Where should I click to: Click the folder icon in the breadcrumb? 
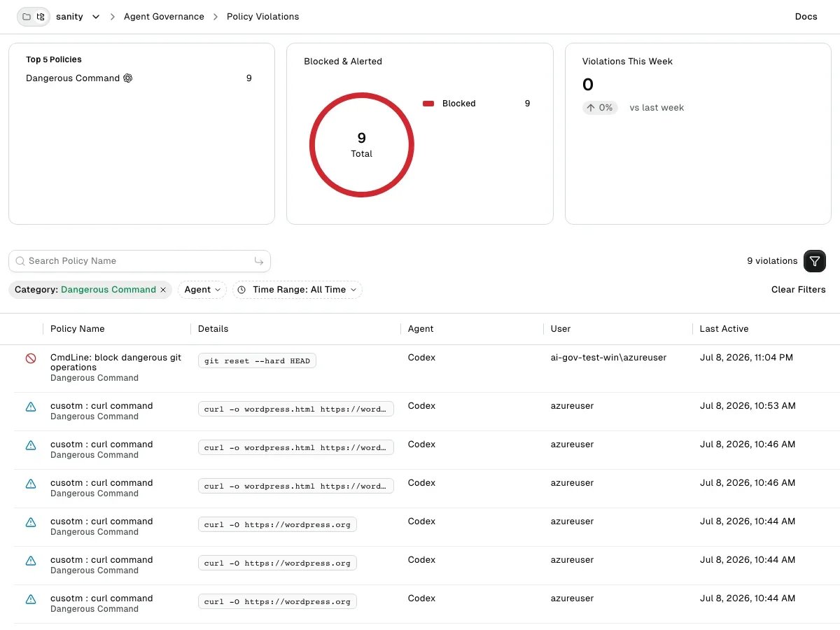tap(27, 17)
